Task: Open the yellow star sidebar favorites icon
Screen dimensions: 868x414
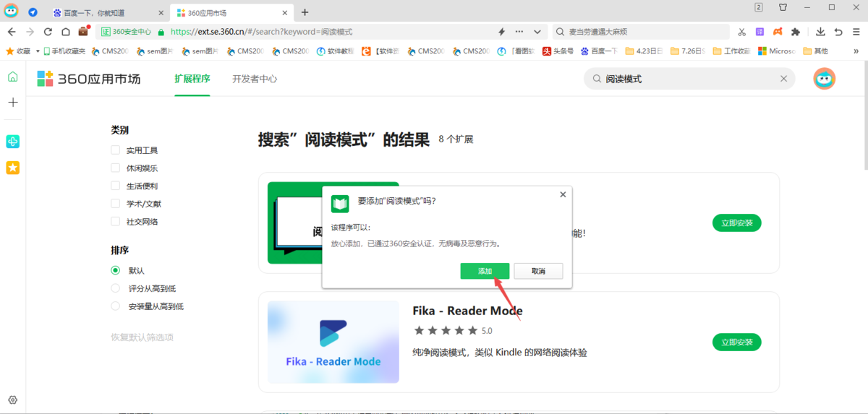Action: click(12, 168)
